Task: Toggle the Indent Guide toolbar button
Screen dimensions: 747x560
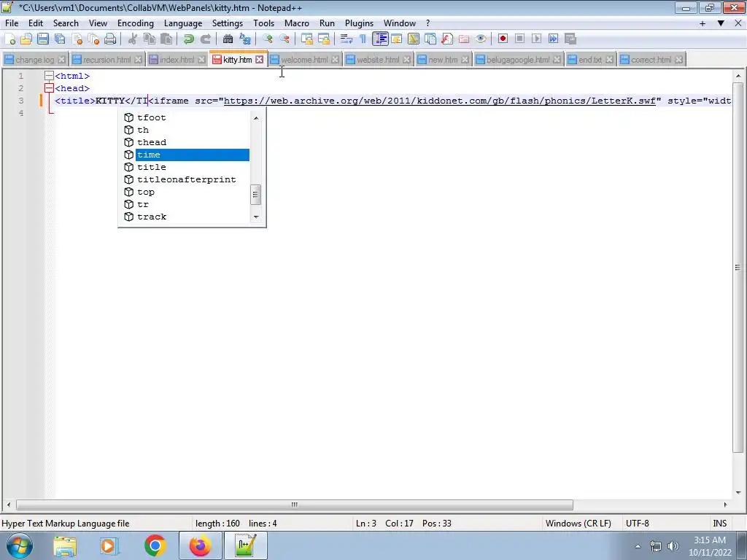Action: tap(380, 39)
